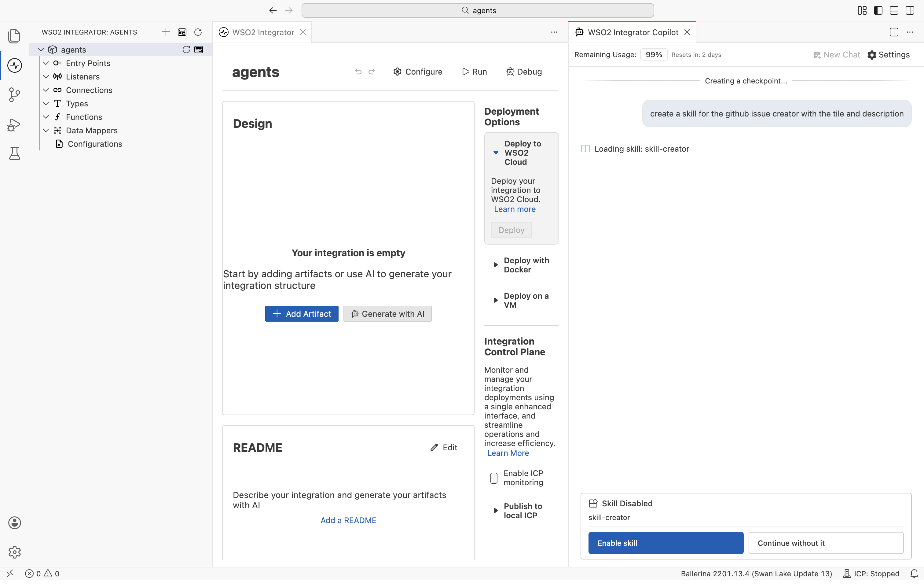Open Configurations in project tree
Image resolution: width=924 pixels, height=587 pixels.
(95, 144)
